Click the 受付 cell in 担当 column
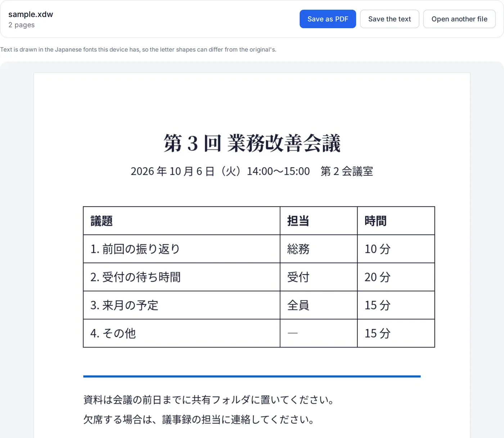504x438 pixels. coord(319,277)
